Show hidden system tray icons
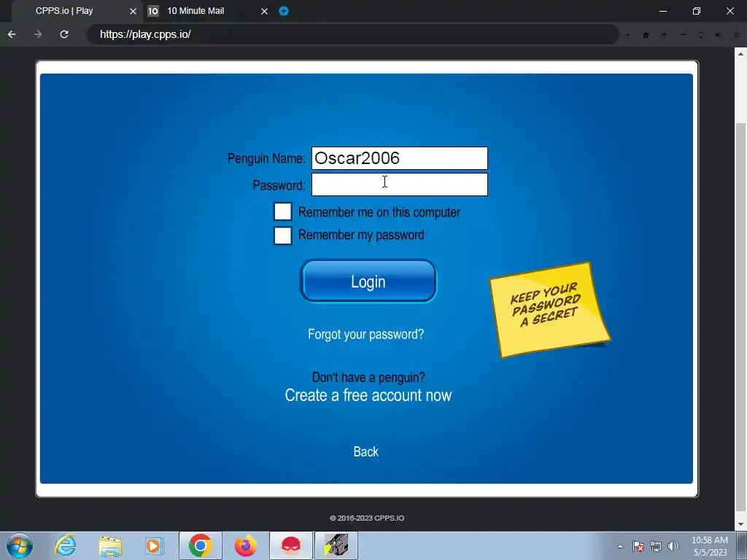This screenshot has width=747, height=560. (x=620, y=546)
